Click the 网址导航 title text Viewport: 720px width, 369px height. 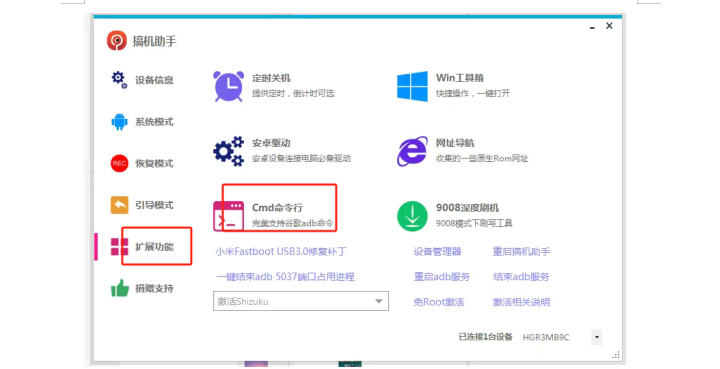[x=455, y=143]
